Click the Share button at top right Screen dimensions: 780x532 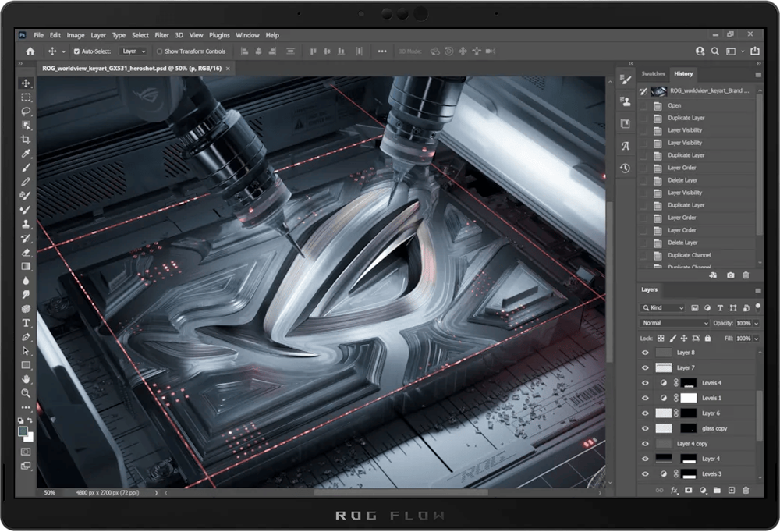[755, 51]
